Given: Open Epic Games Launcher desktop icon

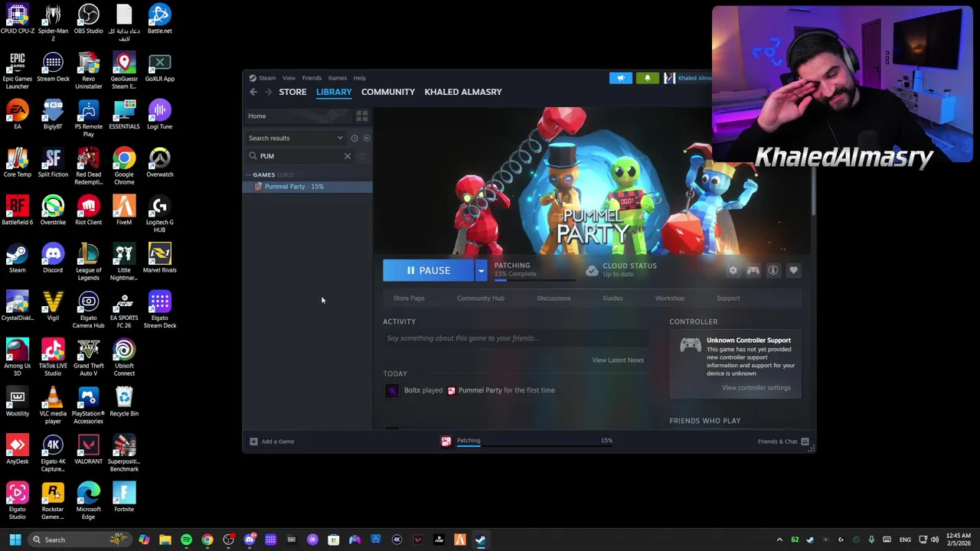Looking at the screenshot, I should click(x=18, y=70).
